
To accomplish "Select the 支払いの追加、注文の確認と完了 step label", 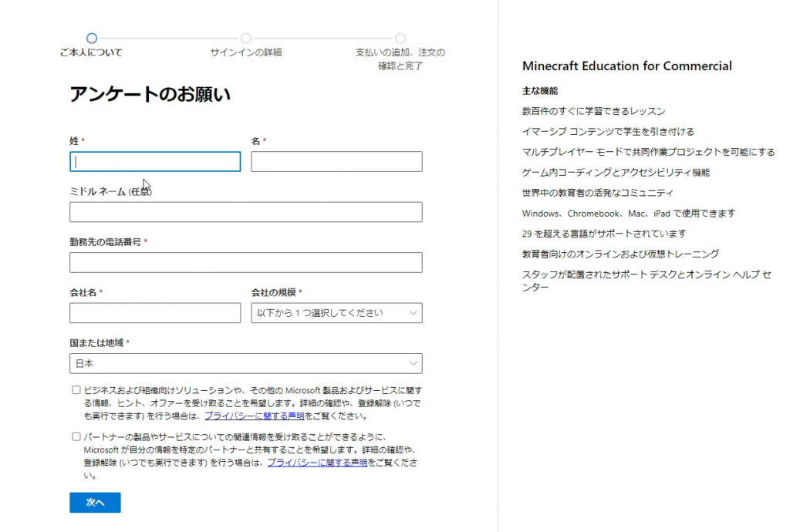I will coord(400,59).
